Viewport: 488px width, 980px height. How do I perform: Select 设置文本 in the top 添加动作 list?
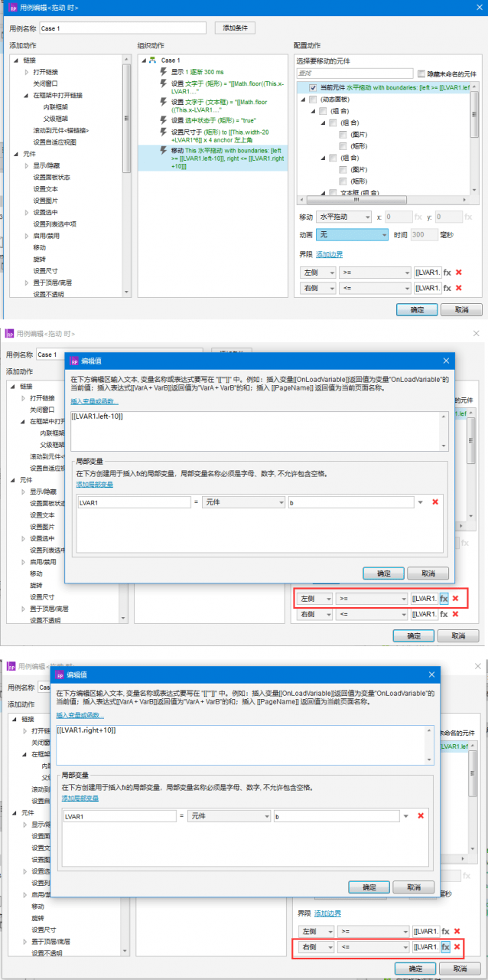45,188
